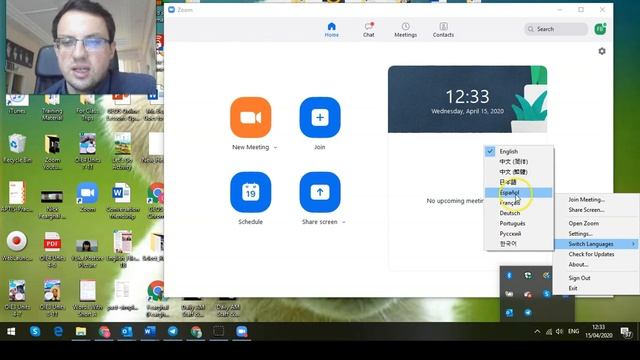The image size is (640, 360).
Task: Open the notification center icon
Action: [x=626, y=332]
